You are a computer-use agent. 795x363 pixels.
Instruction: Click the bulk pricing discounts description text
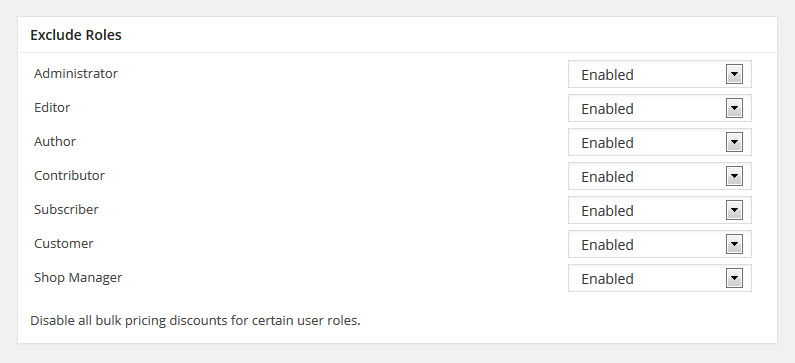[195, 321]
